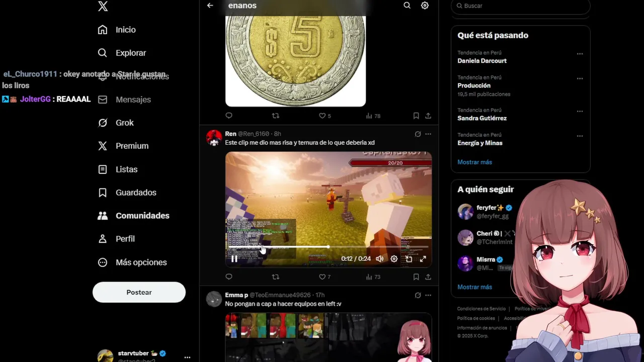This screenshot has width=644, height=362.
Task: Select Comunidades in the sidebar
Action: [133, 216]
